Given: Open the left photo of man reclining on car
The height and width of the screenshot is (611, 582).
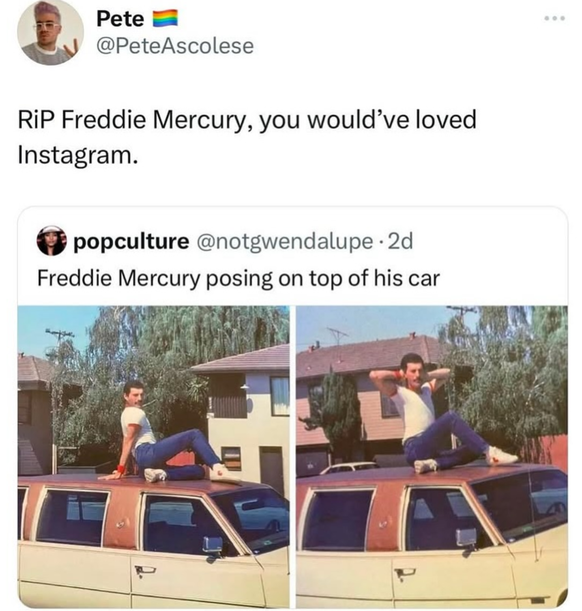Looking at the screenshot, I should coord(153,456).
